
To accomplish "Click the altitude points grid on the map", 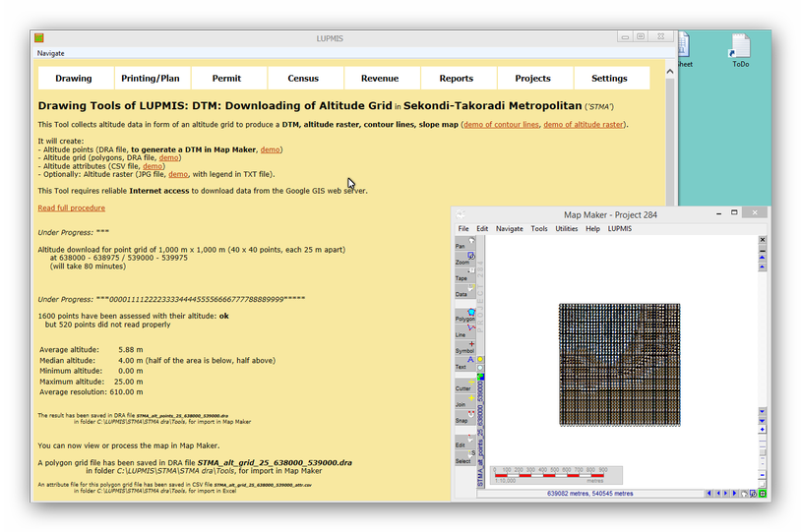I will (619, 365).
